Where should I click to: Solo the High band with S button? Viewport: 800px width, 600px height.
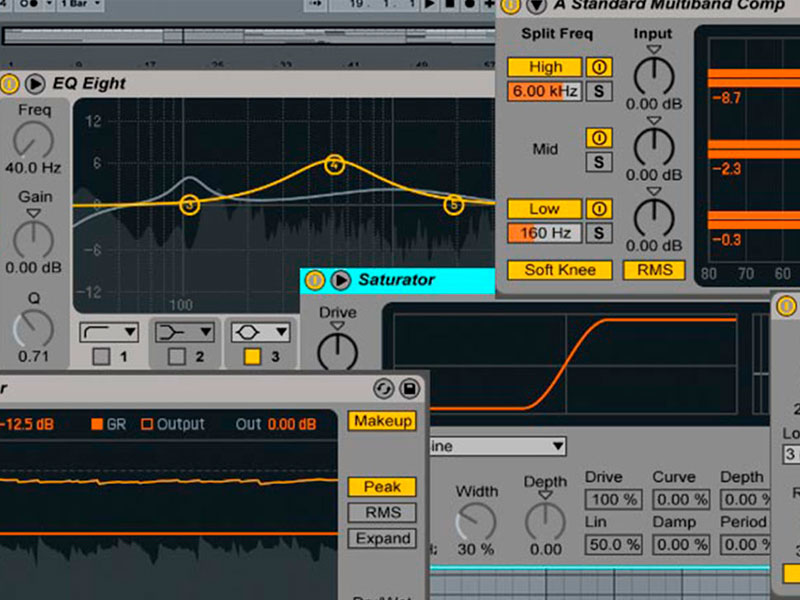coord(599,91)
